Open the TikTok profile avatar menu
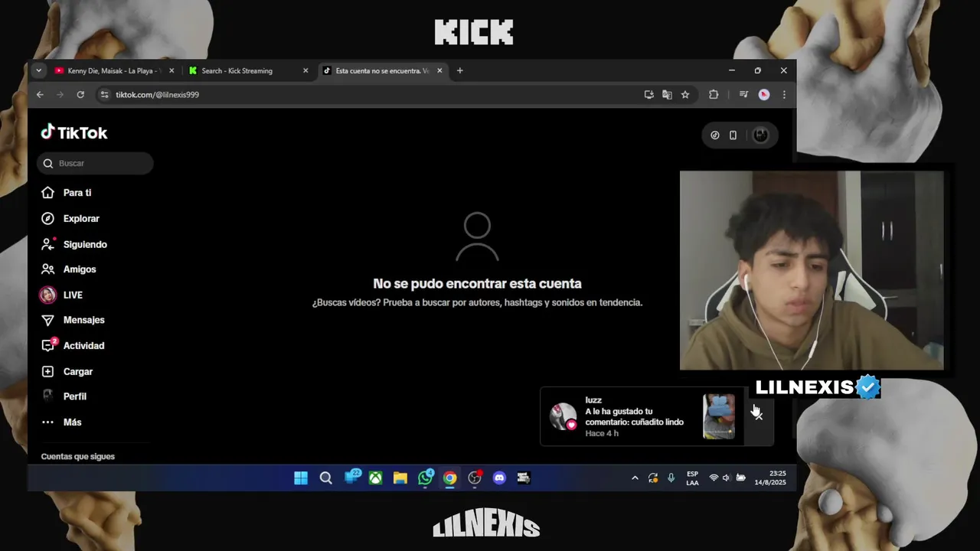 click(x=760, y=135)
